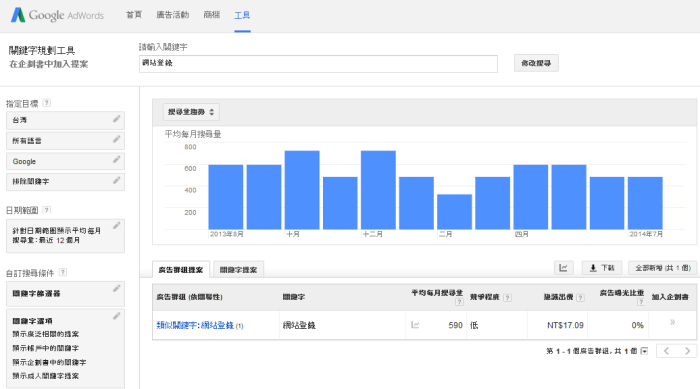
Task: Open the rows-per-page dropdown by pagination
Action: (644, 351)
